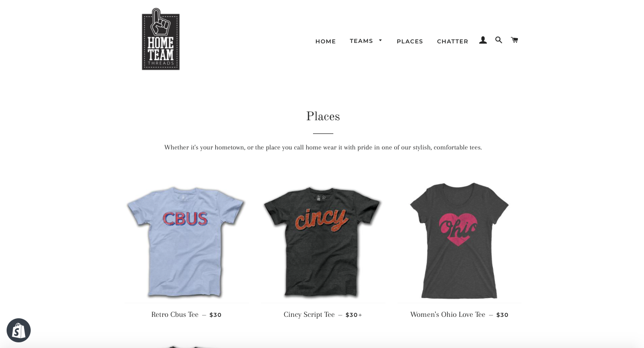644x348 pixels.
Task: View the shopping cart icon
Action: 515,40
